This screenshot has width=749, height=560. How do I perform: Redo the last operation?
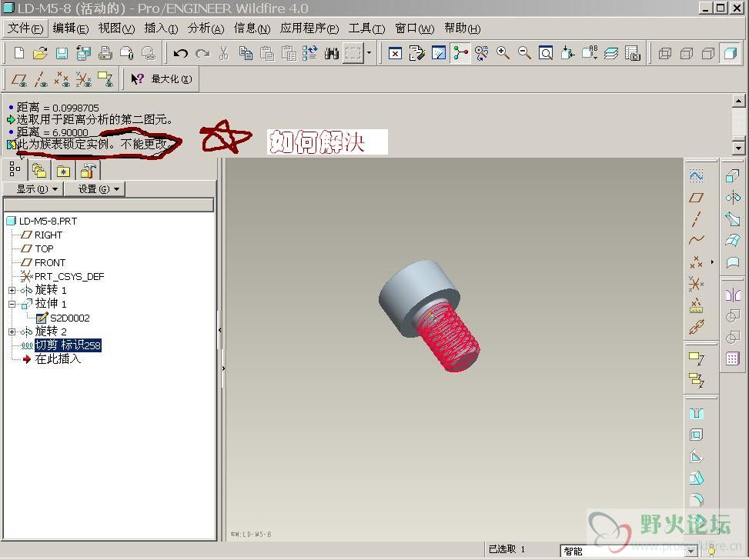click(202, 53)
